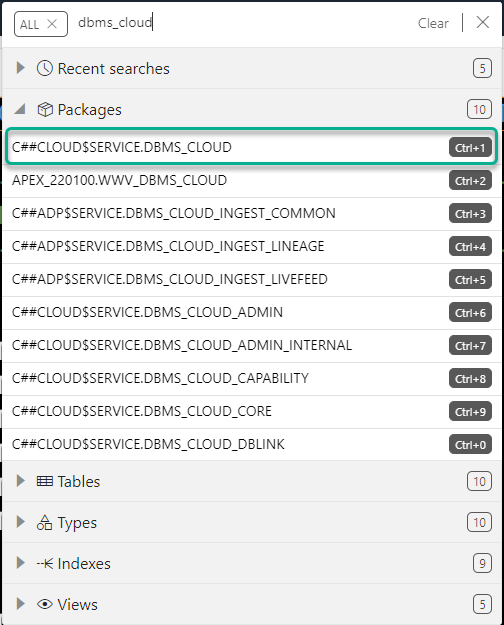Expand the Types section arrow
Image resolution: width=504 pixels, height=625 pixels.
(20, 522)
